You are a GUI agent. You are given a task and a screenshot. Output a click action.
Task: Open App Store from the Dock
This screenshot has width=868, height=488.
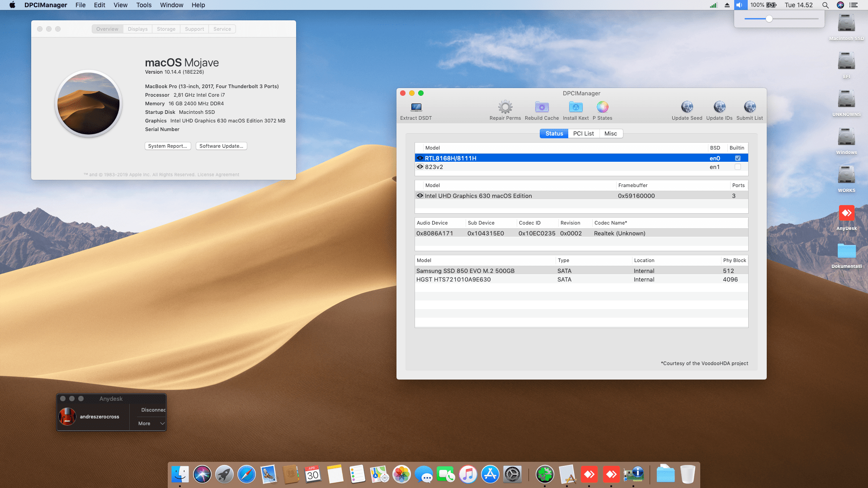point(490,474)
